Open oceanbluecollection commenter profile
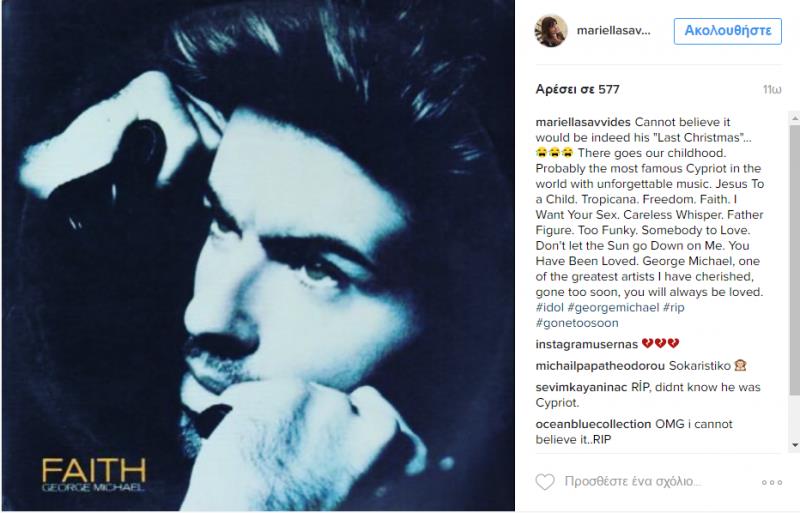 tap(593, 424)
